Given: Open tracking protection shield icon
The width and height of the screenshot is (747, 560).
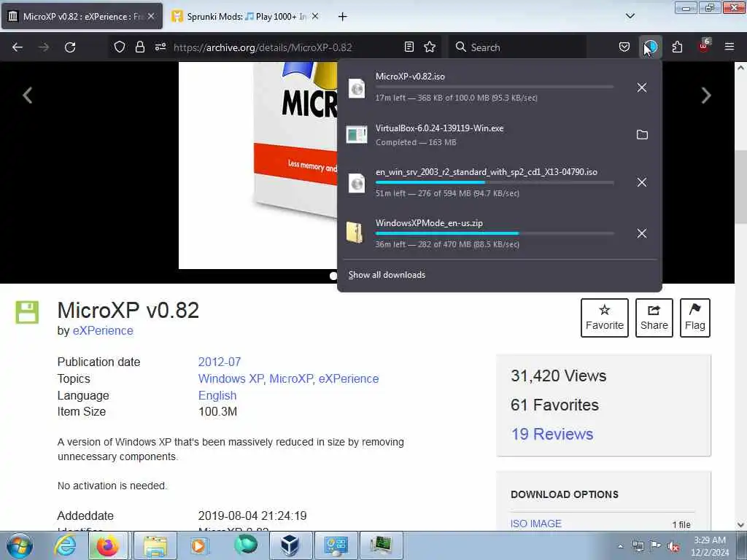Looking at the screenshot, I should coord(120,47).
